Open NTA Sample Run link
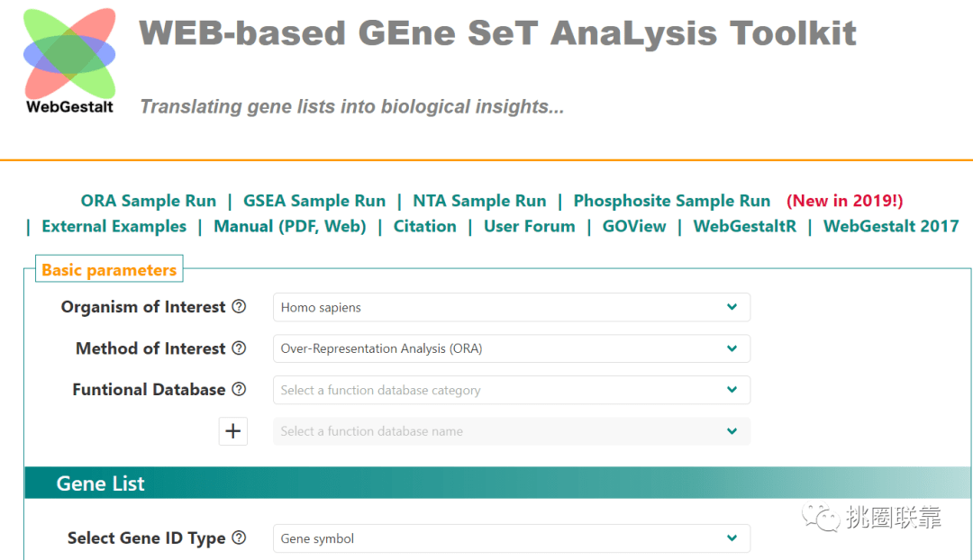This screenshot has height=560, width=973. (x=479, y=201)
